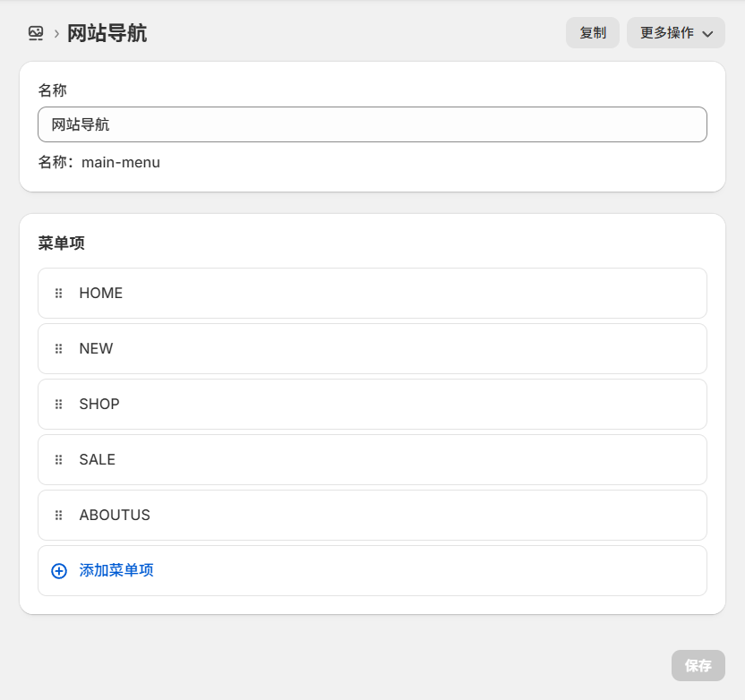Viewport: 745px width, 700px height.
Task: Click the drag handle icon beside HOME
Action: (57, 293)
